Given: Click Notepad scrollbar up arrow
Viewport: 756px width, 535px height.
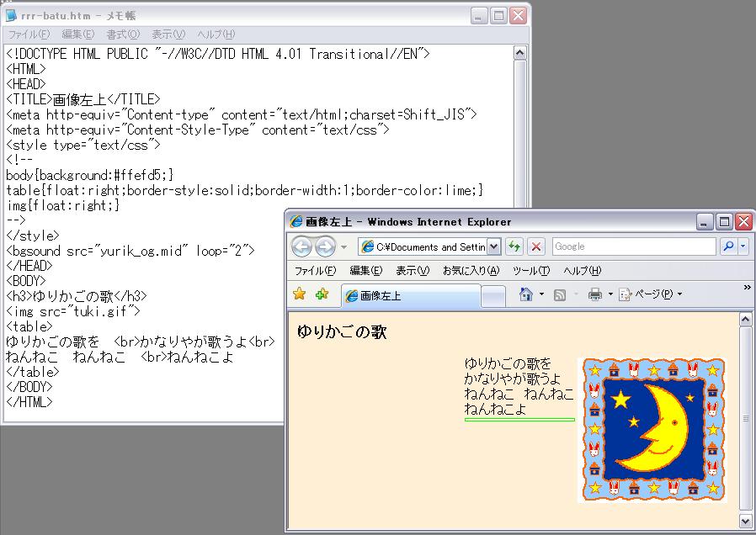Looking at the screenshot, I should click(x=519, y=52).
